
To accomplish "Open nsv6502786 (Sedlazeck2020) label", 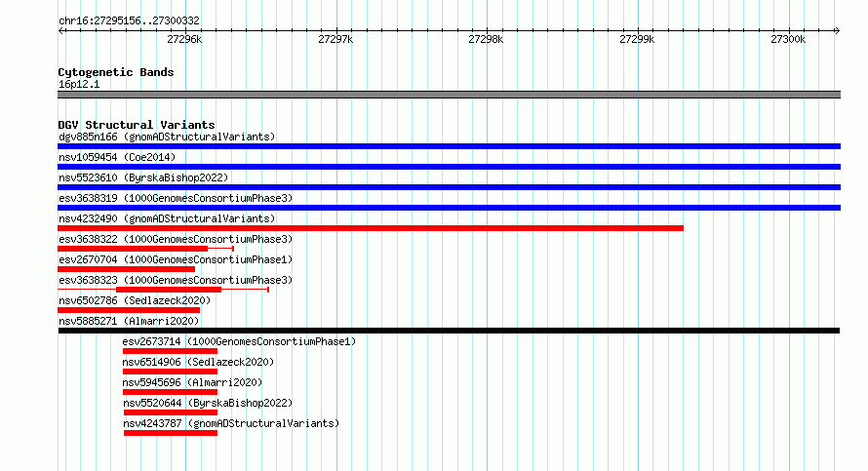I will pos(135,300).
